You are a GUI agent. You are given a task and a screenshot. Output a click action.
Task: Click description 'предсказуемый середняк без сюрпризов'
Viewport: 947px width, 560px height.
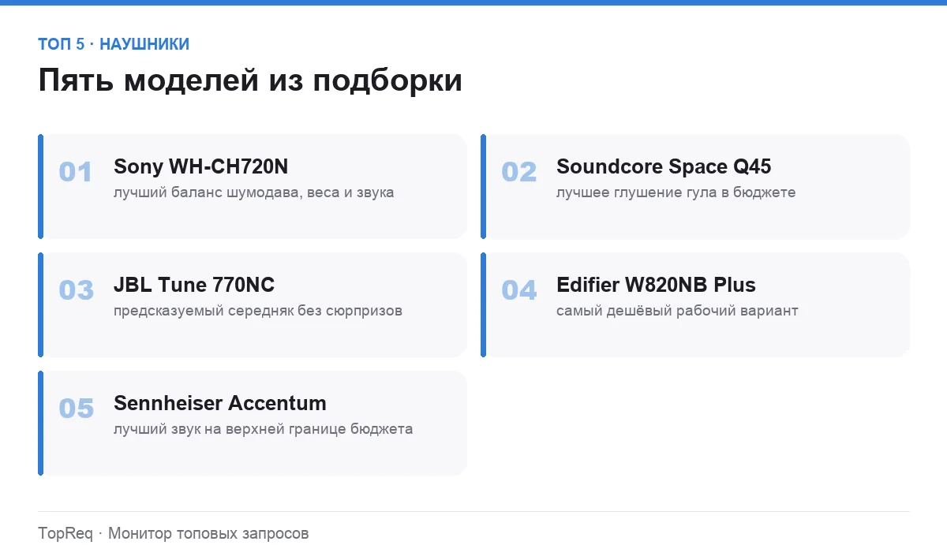point(258,311)
